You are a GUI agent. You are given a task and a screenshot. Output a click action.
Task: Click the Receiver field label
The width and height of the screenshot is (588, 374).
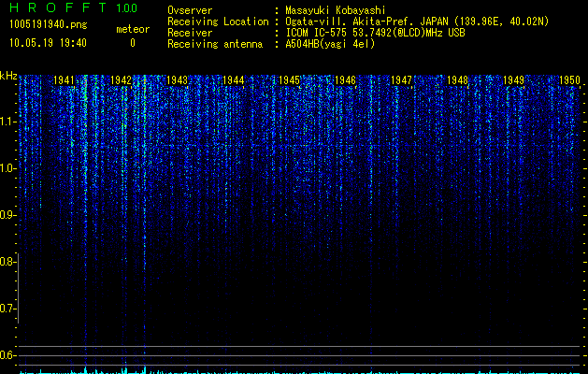(190, 33)
